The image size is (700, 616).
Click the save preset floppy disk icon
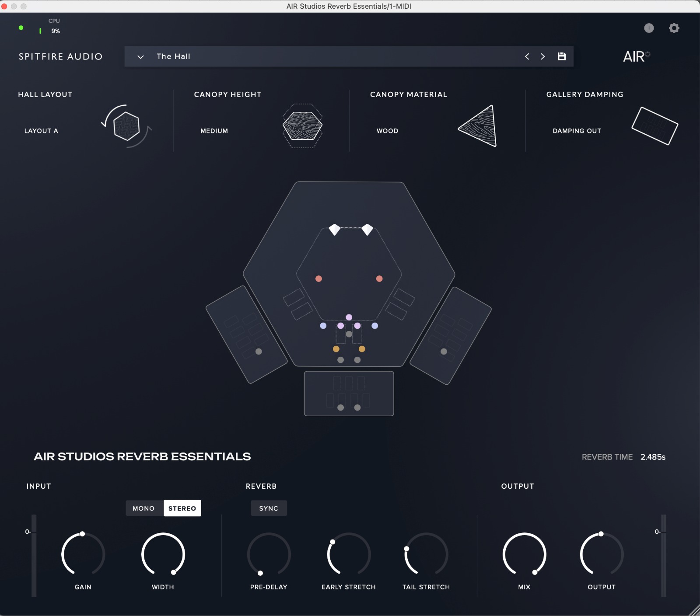[562, 56]
